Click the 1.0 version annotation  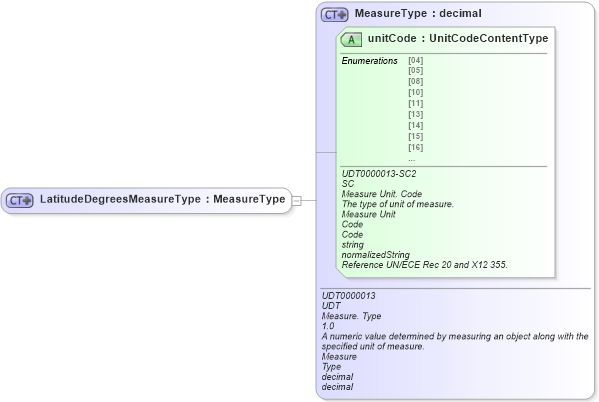(328, 326)
